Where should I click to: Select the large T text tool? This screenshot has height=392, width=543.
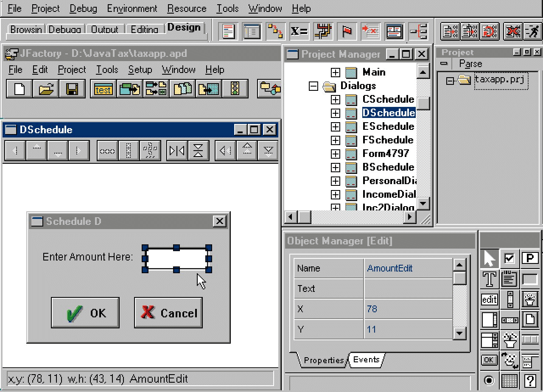click(x=489, y=279)
